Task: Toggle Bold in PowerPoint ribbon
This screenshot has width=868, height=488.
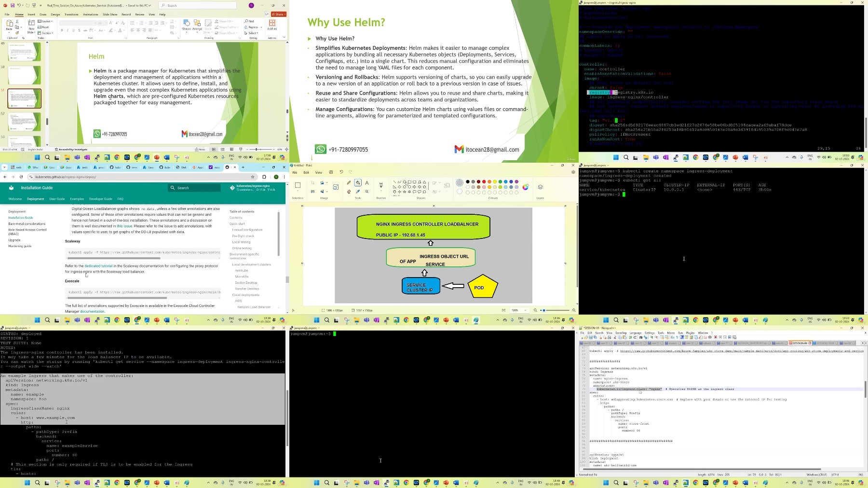Action: [x=62, y=30]
